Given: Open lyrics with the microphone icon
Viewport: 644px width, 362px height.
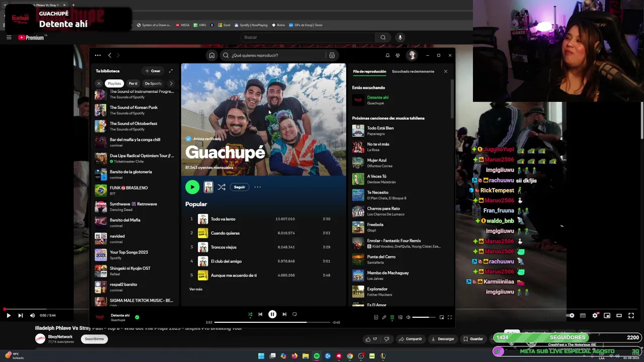Looking at the screenshot, I should click(384, 317).
